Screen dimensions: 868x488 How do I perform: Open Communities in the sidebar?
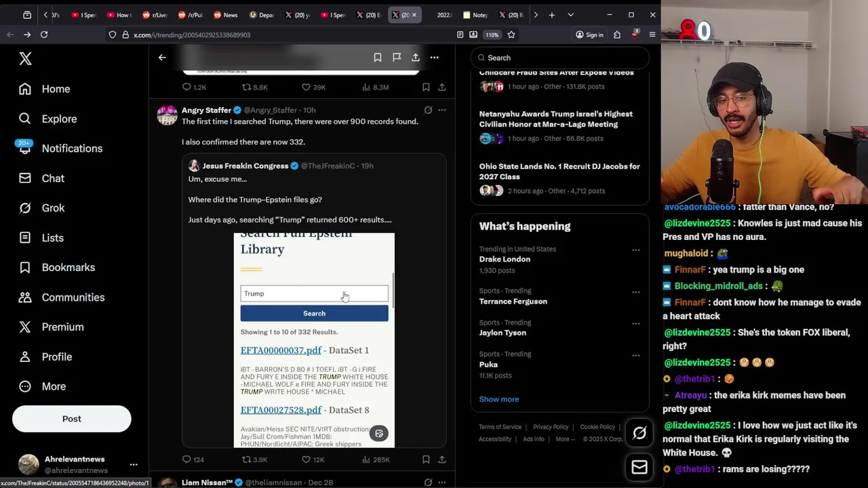(62, 298)
